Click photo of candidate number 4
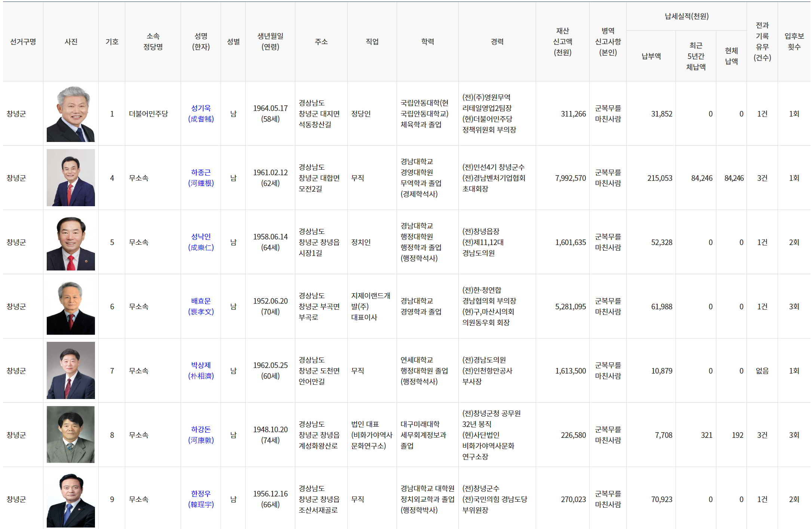812x529 pixels. pos(71,178)
